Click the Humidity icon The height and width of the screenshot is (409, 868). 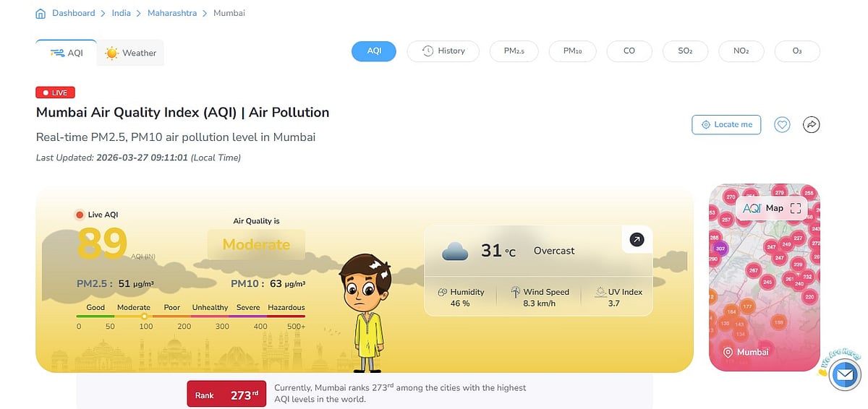(443, 292)
